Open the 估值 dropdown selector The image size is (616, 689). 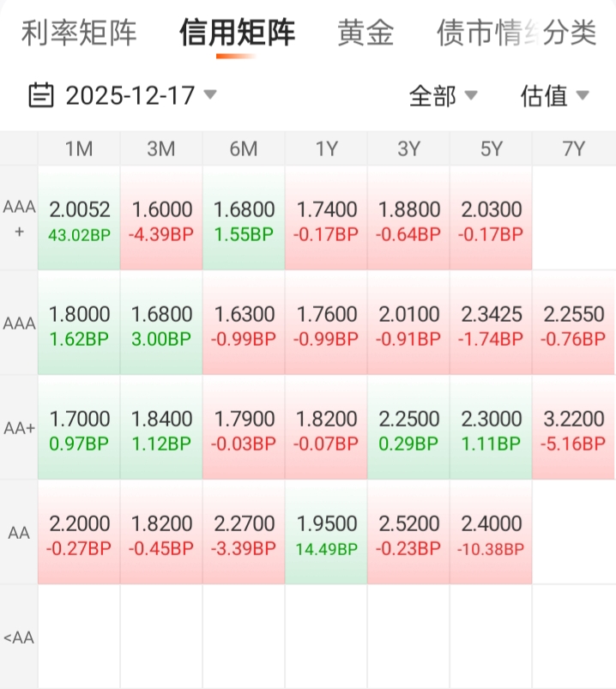click(554, 95)
